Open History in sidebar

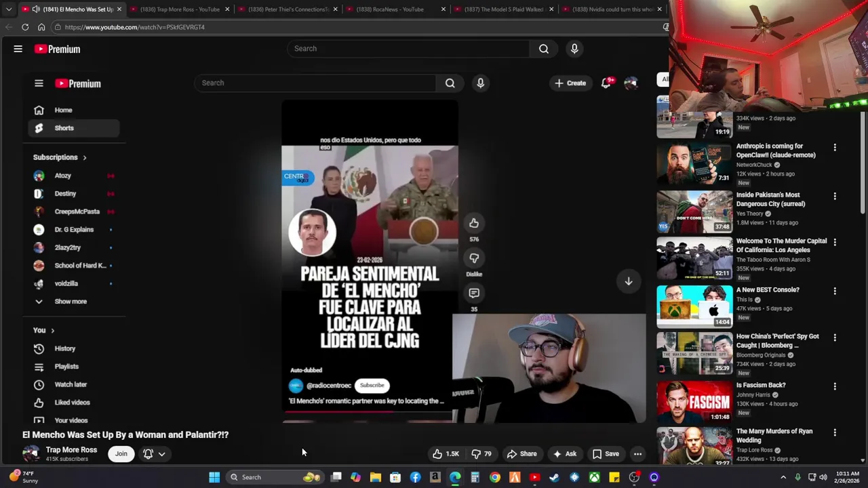[x=65, y=348]
